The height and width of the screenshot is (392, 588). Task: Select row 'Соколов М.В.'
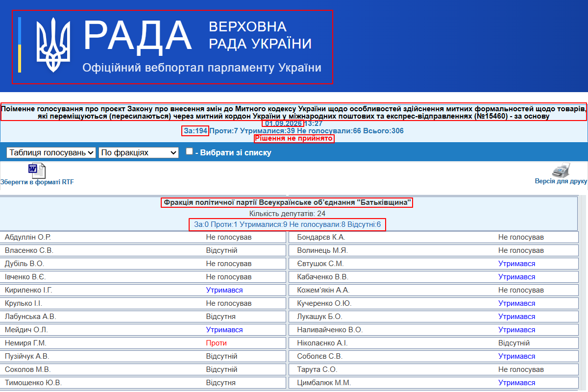(143, 369)
